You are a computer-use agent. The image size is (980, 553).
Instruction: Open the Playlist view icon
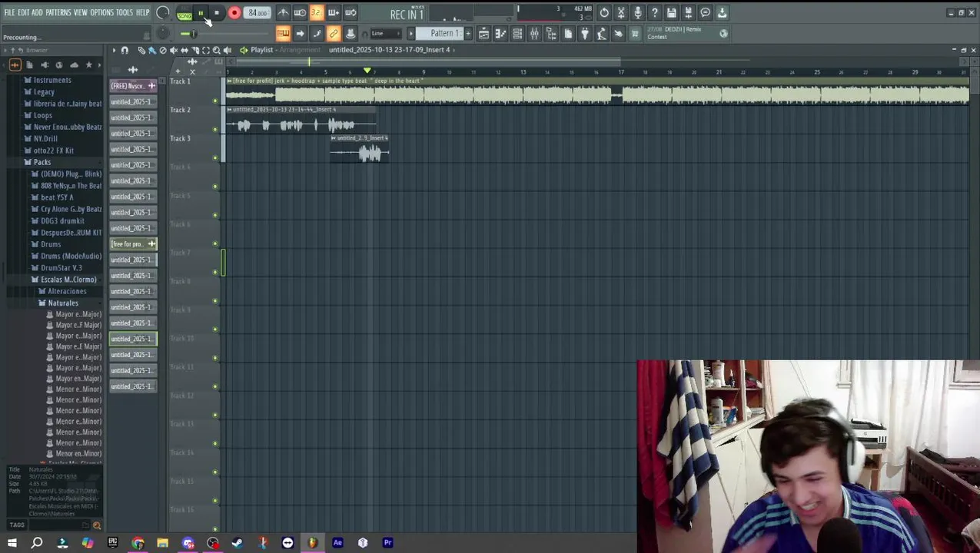[x=483, y=34]
